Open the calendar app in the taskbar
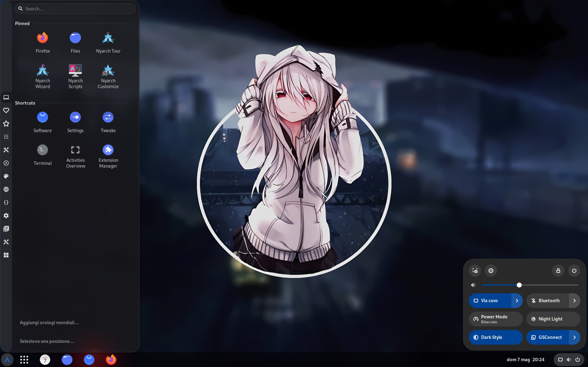Viewport: 588px width, 367px height. [45, 360]
